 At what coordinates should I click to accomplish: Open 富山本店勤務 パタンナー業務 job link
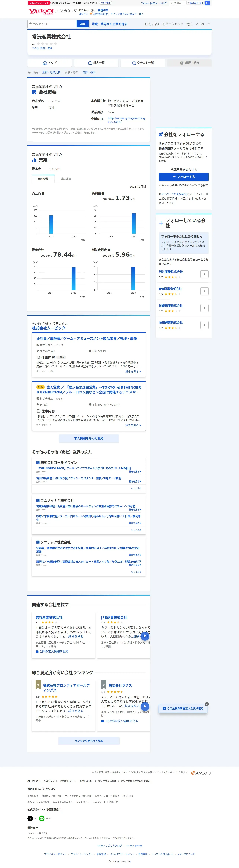(x=79, y=478)
